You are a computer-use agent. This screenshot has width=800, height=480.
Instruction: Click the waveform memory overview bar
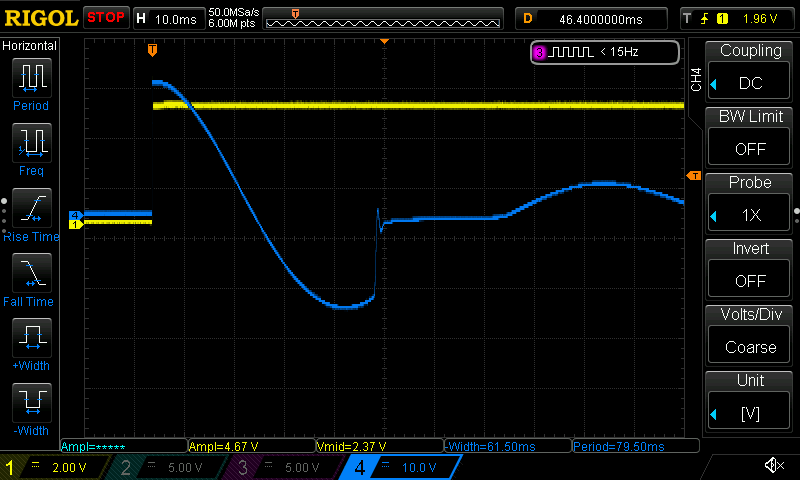pyautogui.click(x=383, y=19)
